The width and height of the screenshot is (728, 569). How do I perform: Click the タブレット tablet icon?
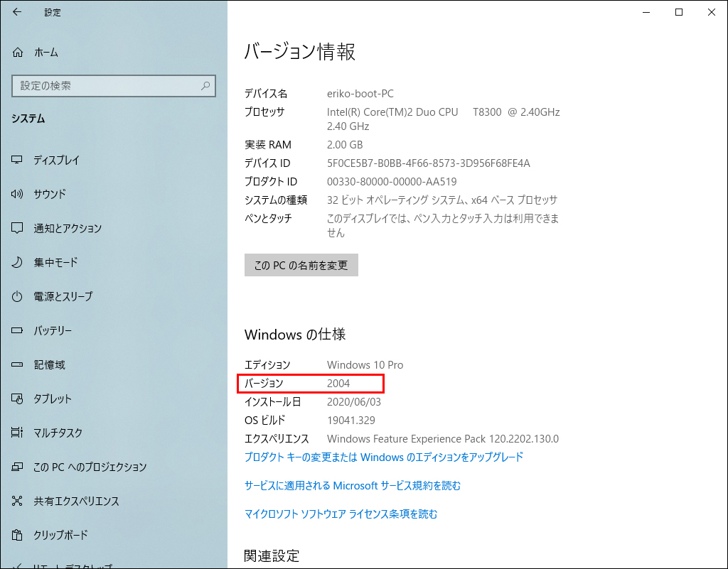coord(17,399)
